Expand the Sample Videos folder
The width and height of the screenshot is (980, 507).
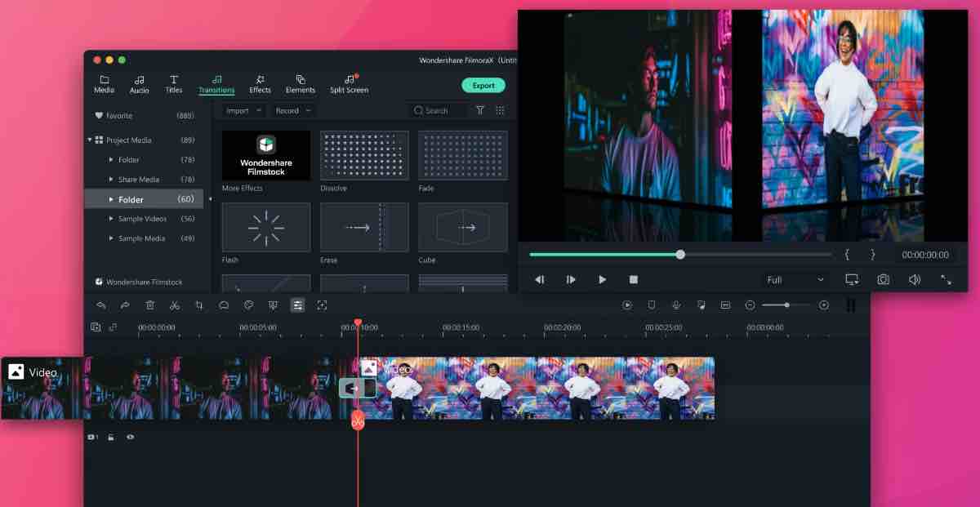tap(111, 219)
